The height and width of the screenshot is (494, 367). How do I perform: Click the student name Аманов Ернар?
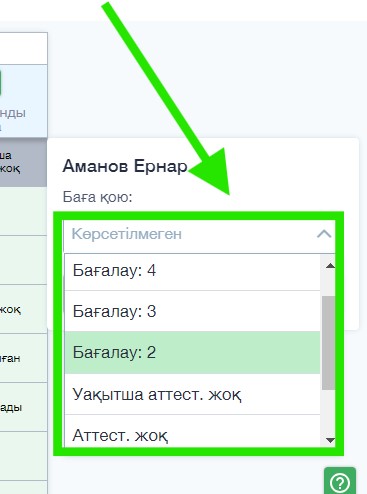(125, 166)
